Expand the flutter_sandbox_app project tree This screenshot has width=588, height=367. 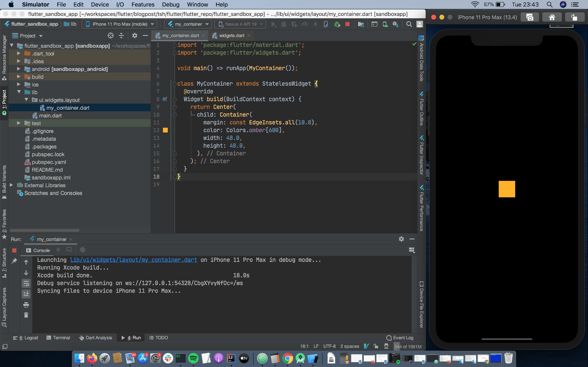[11, 45]
